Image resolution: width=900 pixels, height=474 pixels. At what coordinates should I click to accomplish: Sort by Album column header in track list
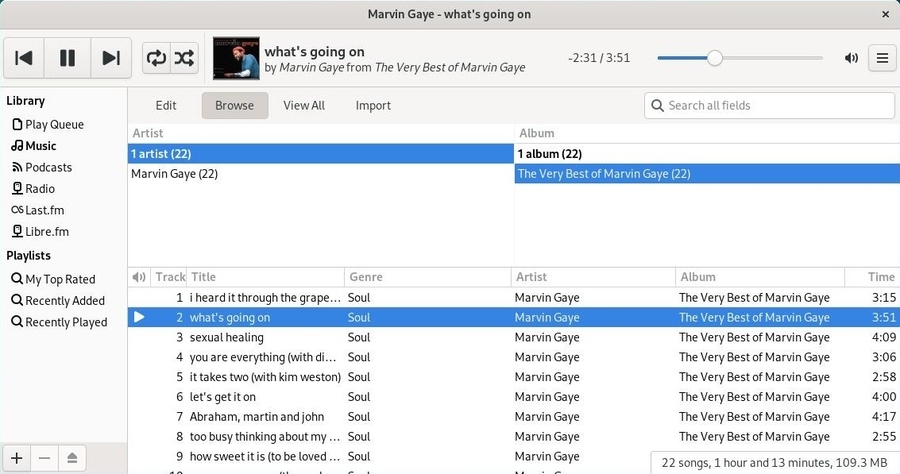tap(761, 277)
